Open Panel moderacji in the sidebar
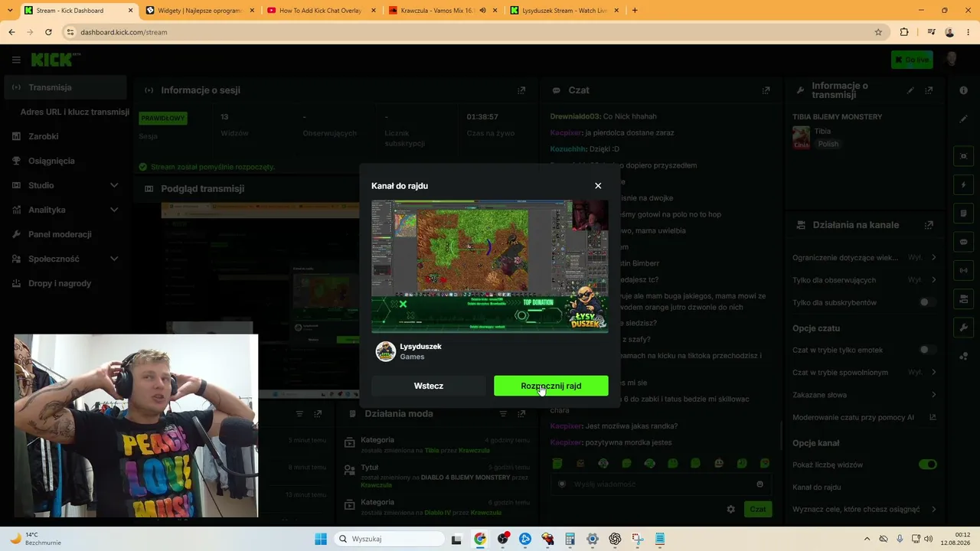This screenshot has height=551, width=980. click(x=65, y=234)
